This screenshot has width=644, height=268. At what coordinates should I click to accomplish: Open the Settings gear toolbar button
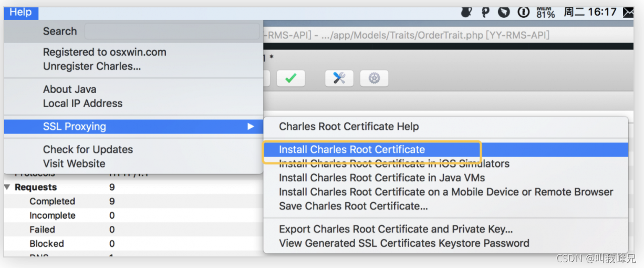pyautogui.click(x=374, y=78)
